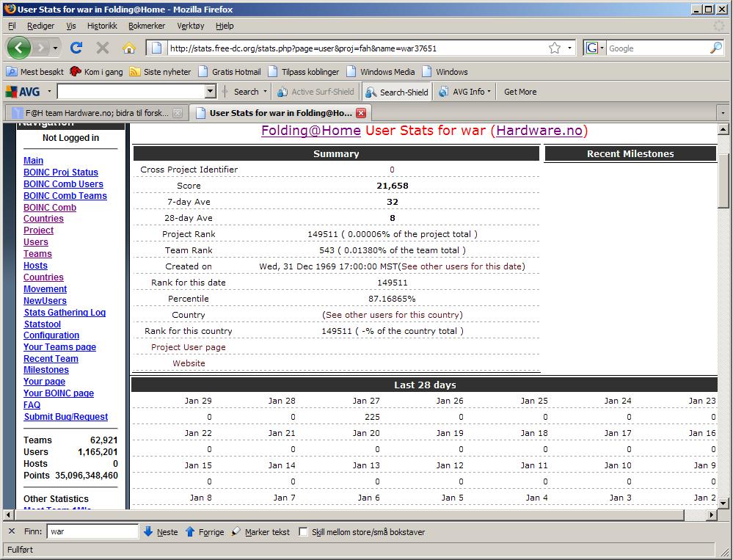
Task: Open the back/forward history dropdown arrow
Action: (x=55, y=48)
